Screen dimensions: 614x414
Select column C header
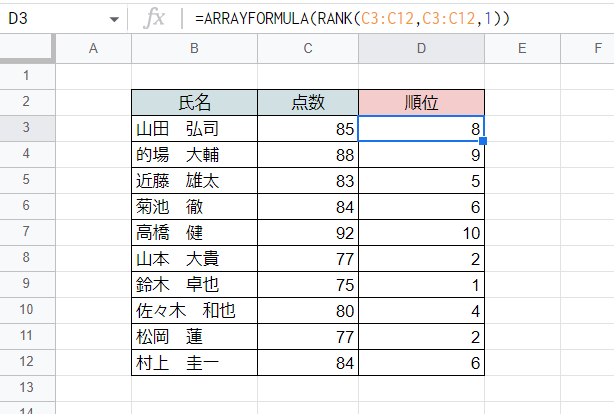pyautogui.click(x=308, y=49)
